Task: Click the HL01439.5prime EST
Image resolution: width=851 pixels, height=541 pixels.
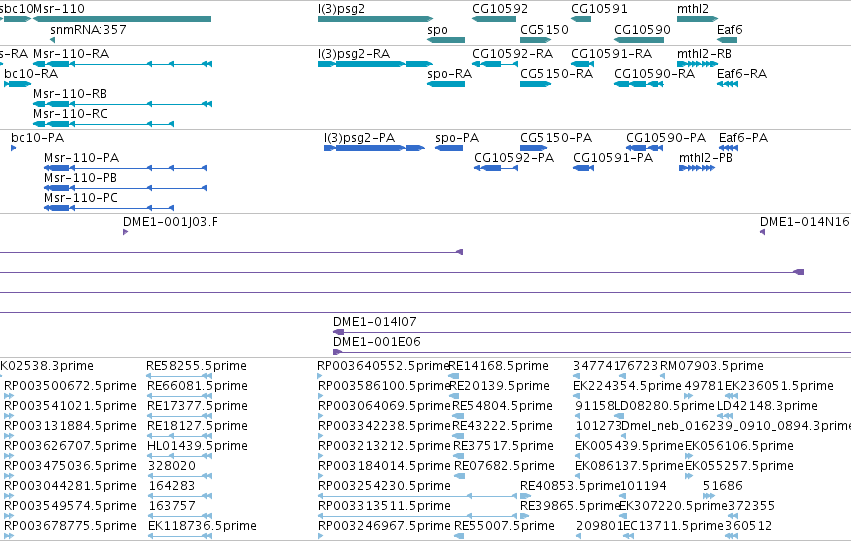Action: point(179,456)
